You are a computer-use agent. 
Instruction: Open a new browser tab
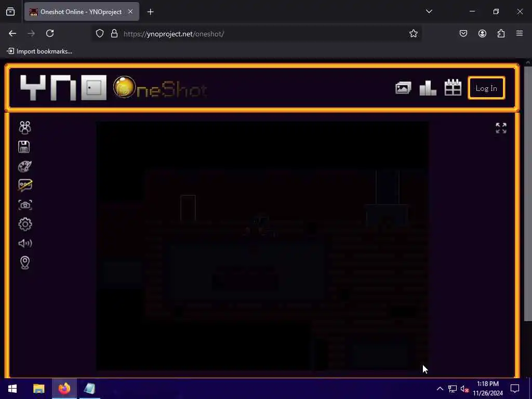(150, 12)
